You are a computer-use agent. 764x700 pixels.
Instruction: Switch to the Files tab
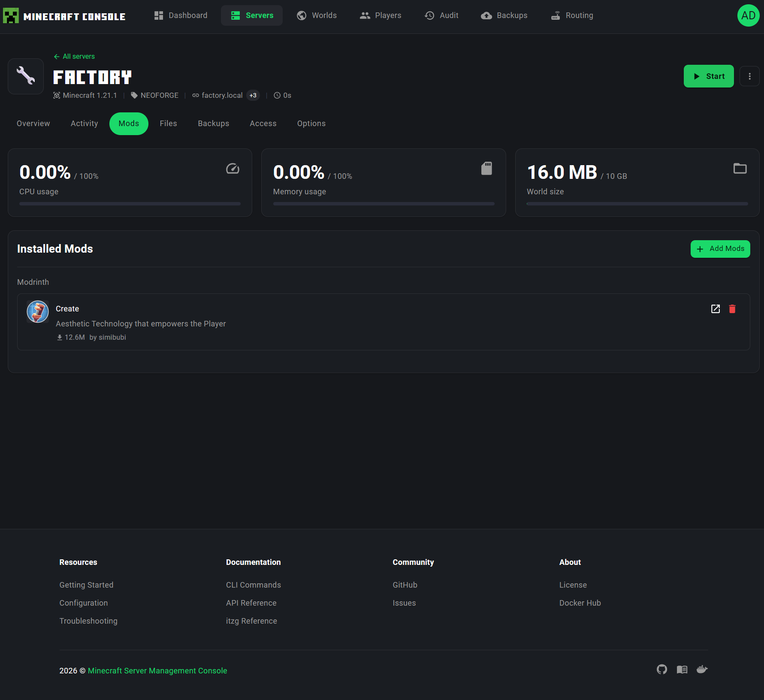pos(169,124)
